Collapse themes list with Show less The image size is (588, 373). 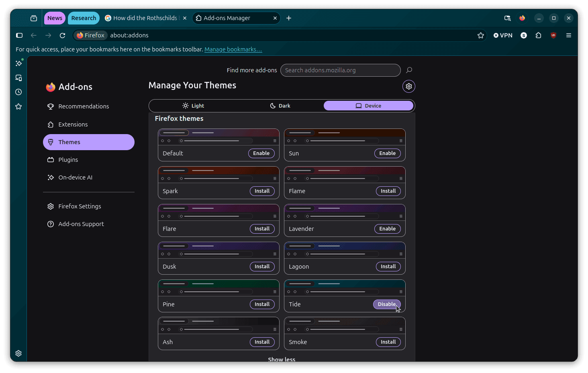[x=282, y=359]
